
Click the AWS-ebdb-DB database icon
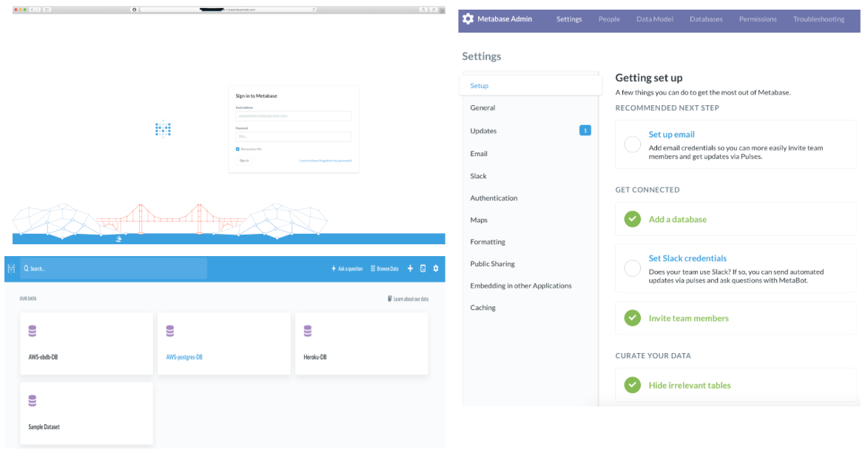point(33,331)
